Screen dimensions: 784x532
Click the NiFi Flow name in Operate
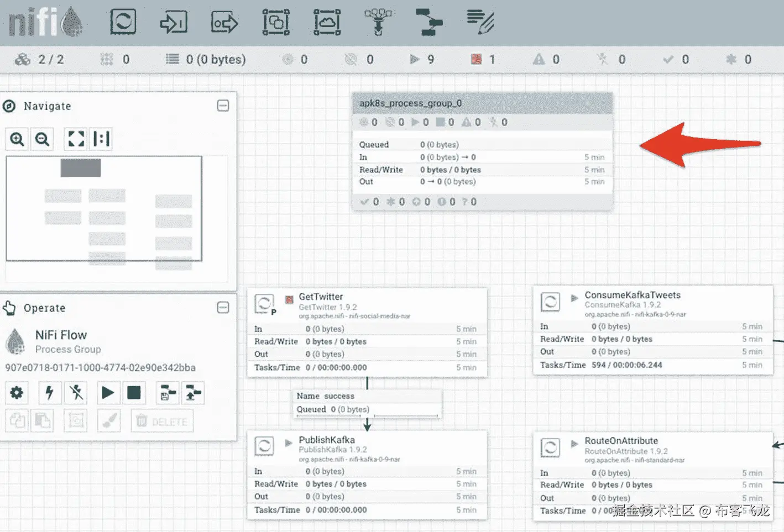pos(61,335)
